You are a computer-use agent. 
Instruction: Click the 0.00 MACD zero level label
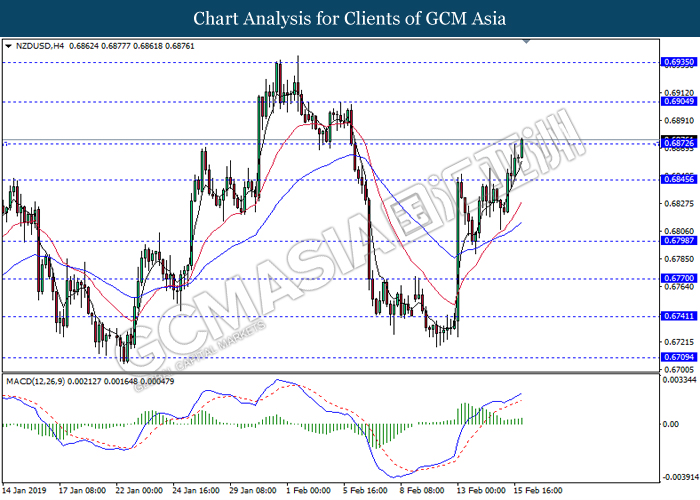tap(671, 424)
